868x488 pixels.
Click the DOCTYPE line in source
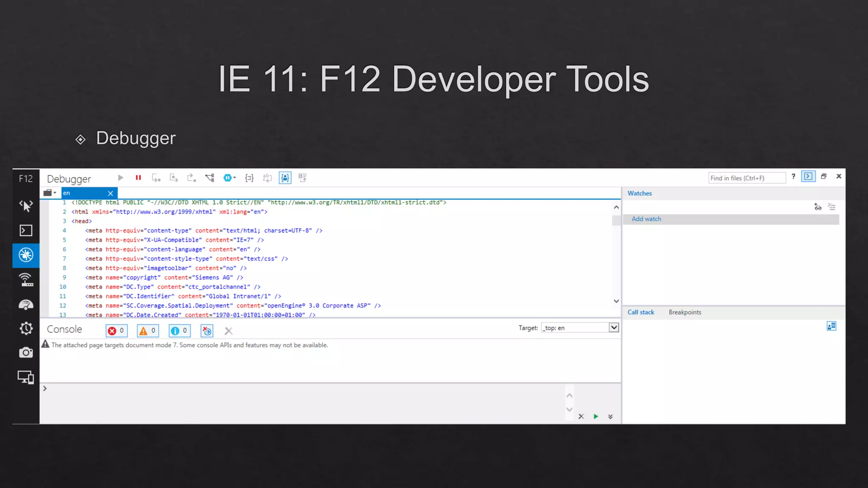click(259, 202)
